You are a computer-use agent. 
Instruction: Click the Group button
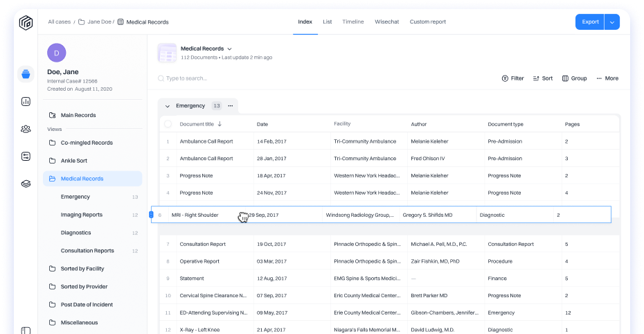[574, 78]
